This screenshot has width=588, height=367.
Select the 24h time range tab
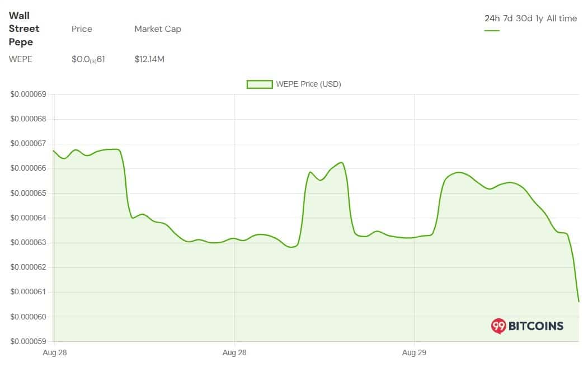pyautogui.click(x=492, y=18)
